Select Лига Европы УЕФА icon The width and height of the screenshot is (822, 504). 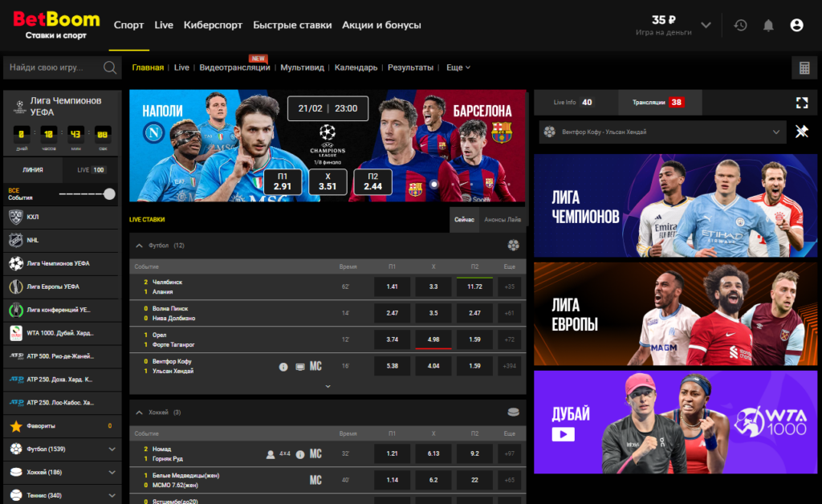(x=16, y=287)
